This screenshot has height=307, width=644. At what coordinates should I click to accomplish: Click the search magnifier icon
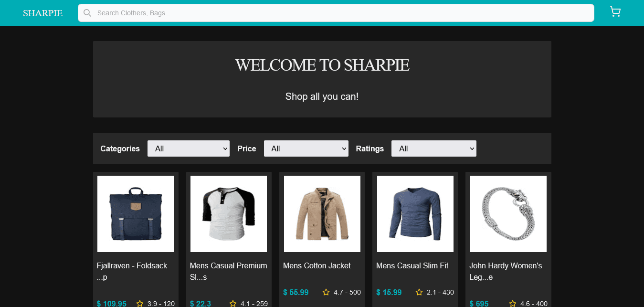(87, 13)
